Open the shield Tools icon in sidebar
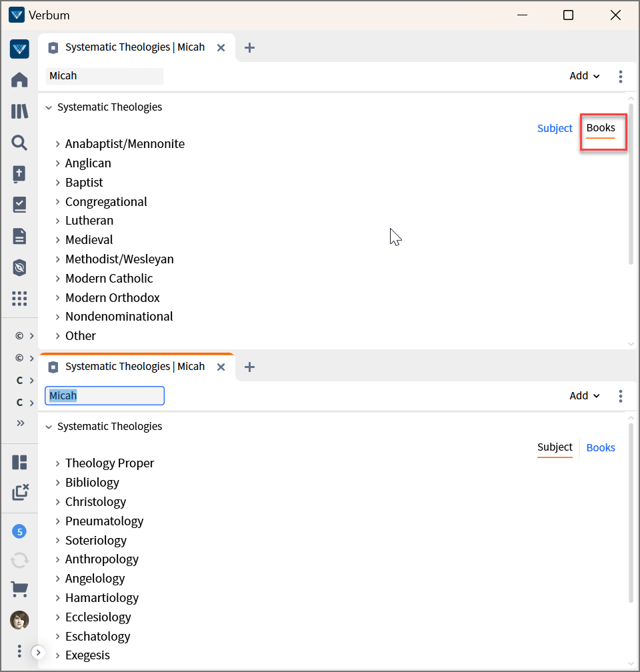This screenshot has width=640, height=672. [19, 267]
